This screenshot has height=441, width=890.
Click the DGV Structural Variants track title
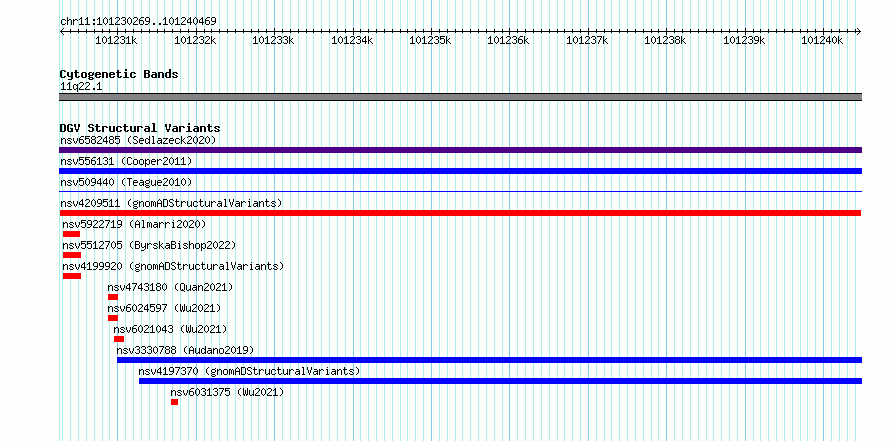pos(140,128)
